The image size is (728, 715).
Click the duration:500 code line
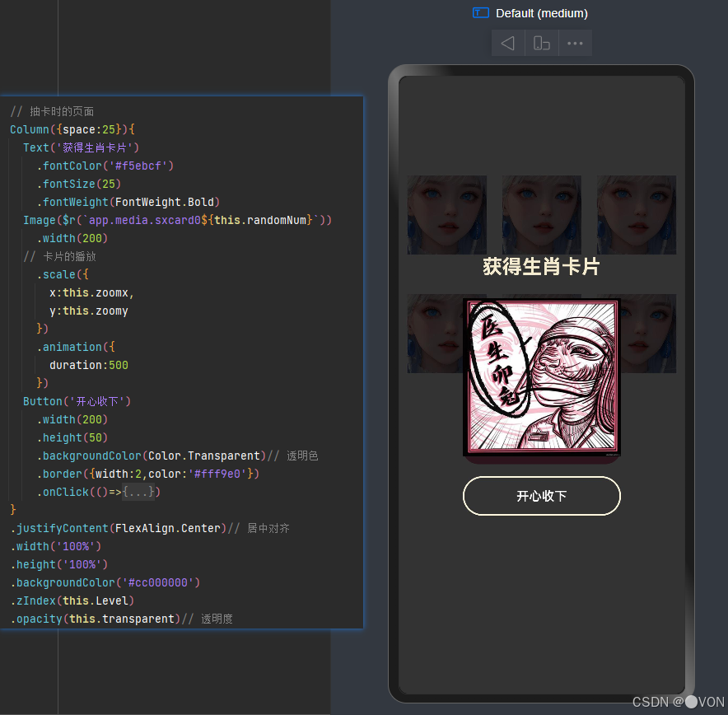89,366
